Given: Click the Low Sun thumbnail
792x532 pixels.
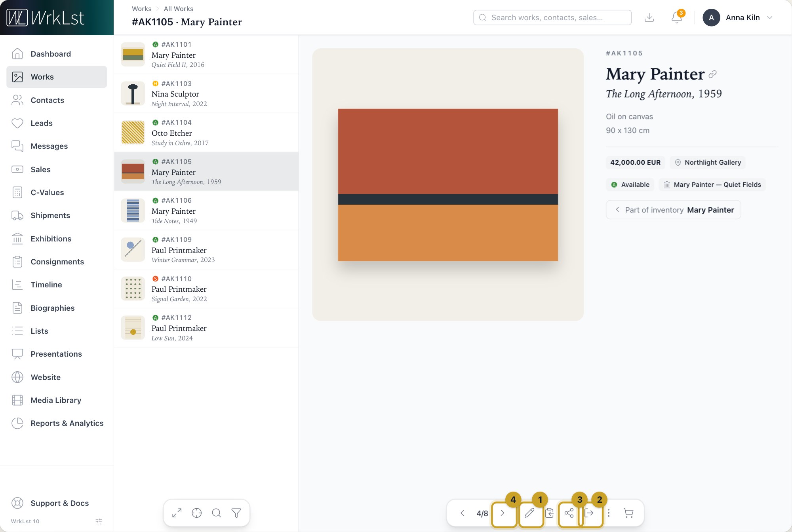Looking at the screenshot, I should 133,328.
